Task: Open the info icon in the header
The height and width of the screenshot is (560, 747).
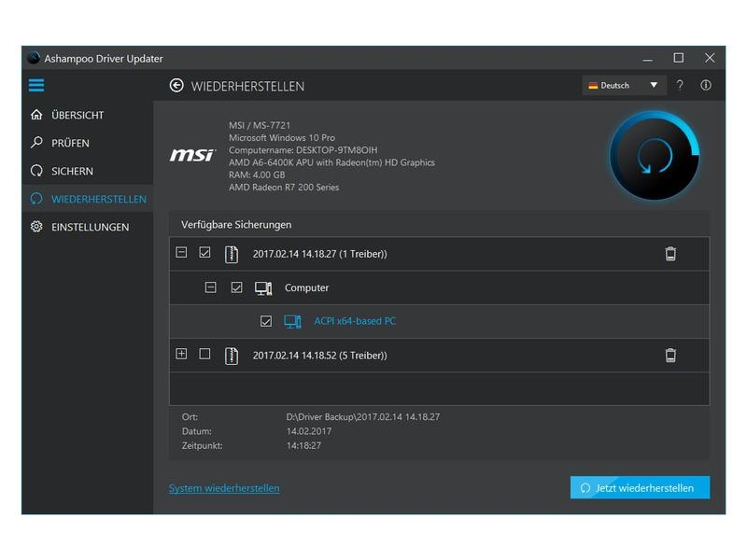Action: [x=706, y=85]
